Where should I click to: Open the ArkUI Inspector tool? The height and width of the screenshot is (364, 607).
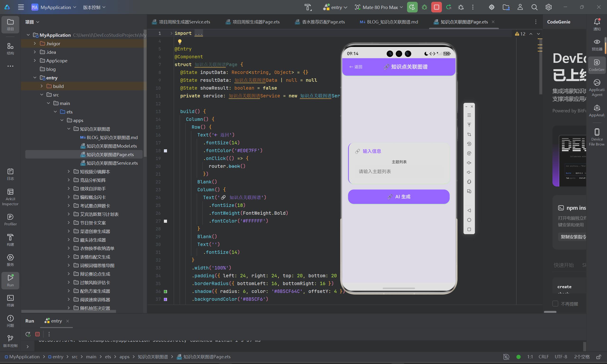[x=10, y=197]
